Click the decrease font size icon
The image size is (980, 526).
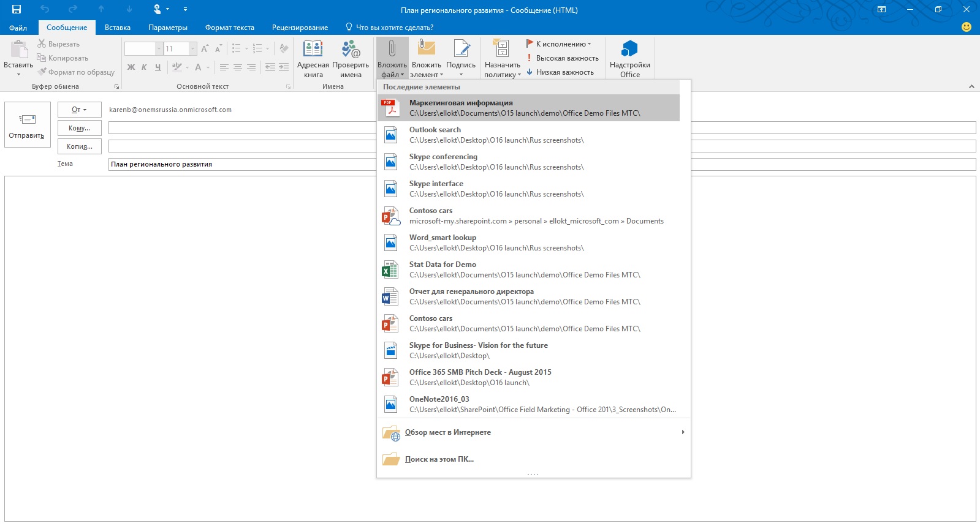click(218, 49)
